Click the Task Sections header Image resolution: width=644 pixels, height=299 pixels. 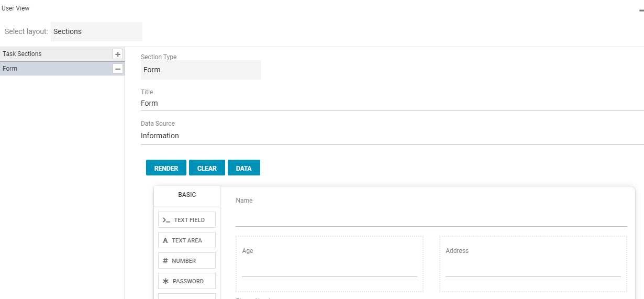pyautogui.click(x=62, y=54)
